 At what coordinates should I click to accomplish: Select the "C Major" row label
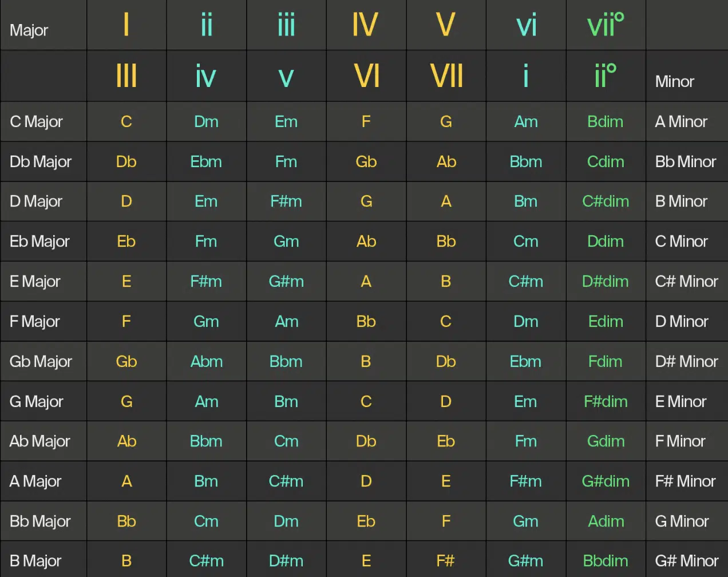point(36,121)
